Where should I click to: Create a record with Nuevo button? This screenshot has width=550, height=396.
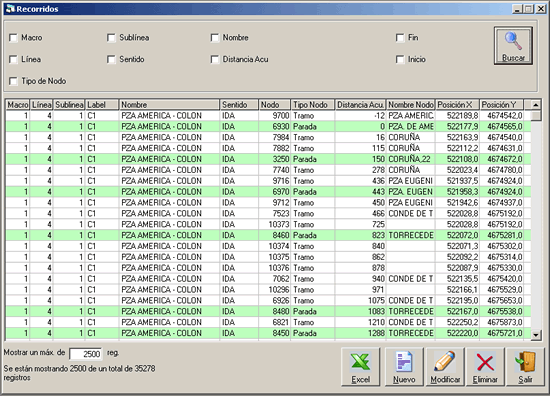pos(404,367)
